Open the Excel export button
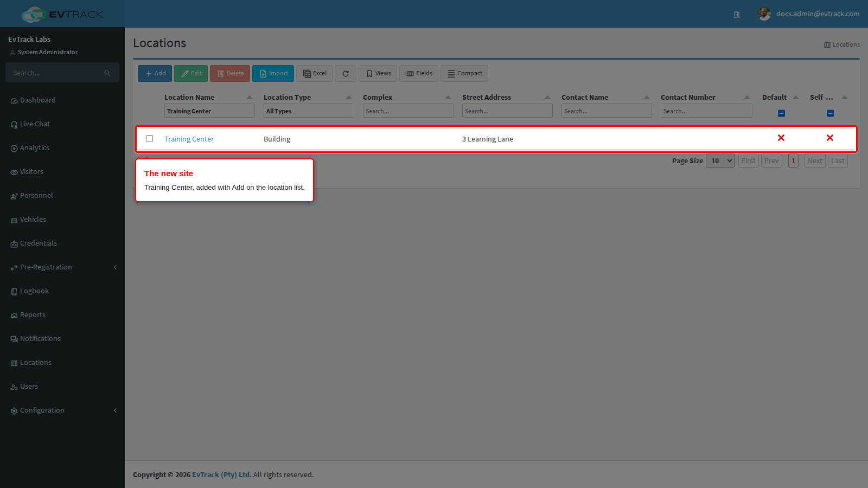This screenshot has width=868, height=488. (315, 74)
